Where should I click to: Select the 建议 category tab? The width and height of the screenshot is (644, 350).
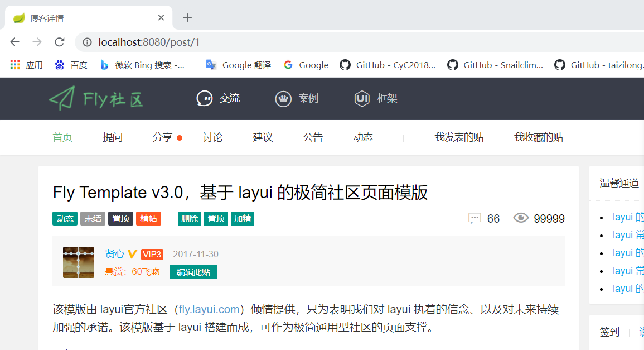pos(263,137)
